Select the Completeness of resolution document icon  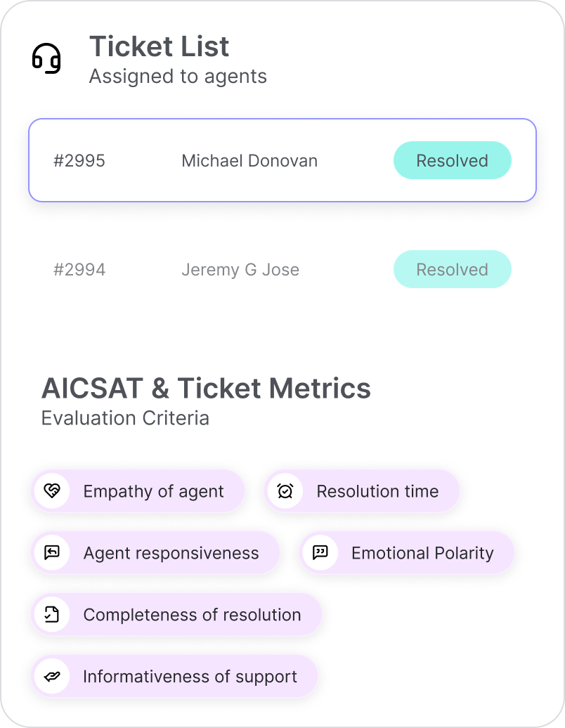52,614
